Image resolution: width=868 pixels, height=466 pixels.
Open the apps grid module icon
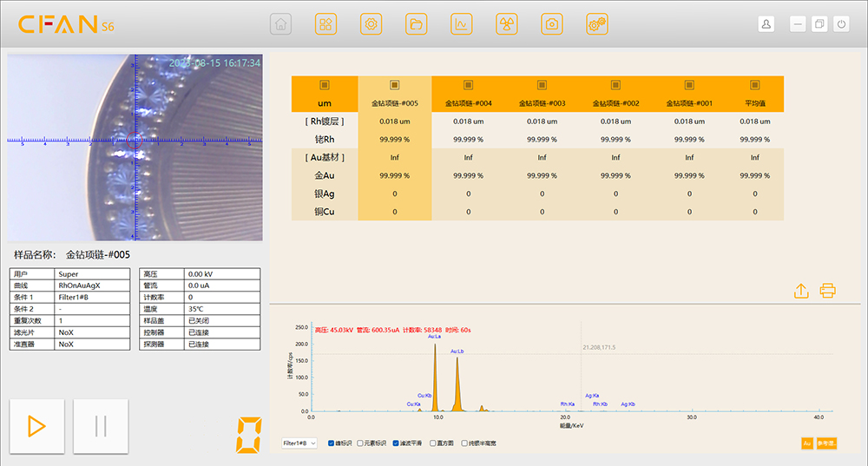325,24
